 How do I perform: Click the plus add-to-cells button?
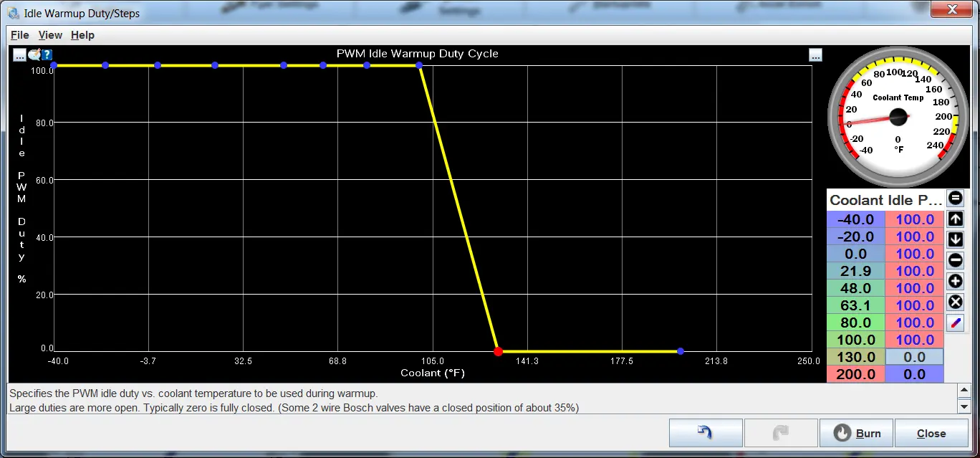pos(955,281)
